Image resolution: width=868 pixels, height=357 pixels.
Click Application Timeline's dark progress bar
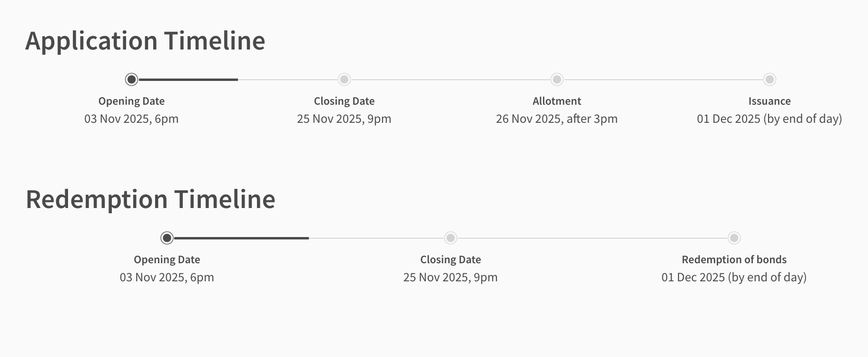click(188, 79)
